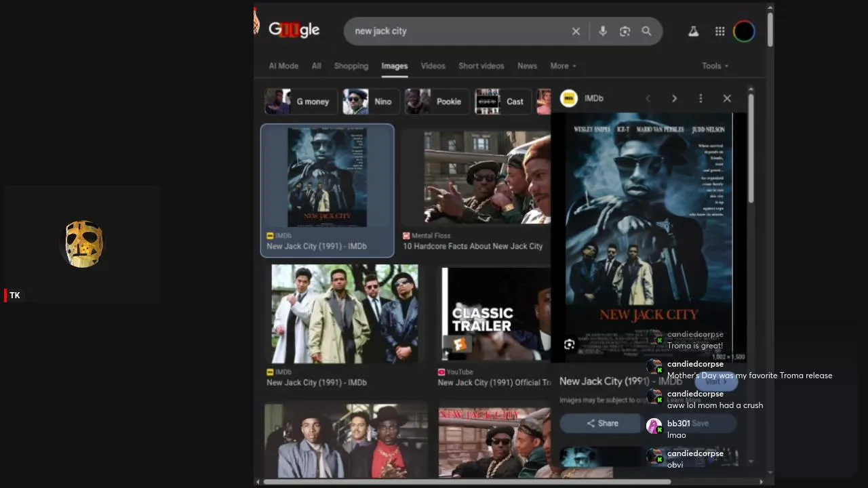Click the 'aww lol mom had a crush' message
This screenshot has height=488, width=868.
pos(715,405)
